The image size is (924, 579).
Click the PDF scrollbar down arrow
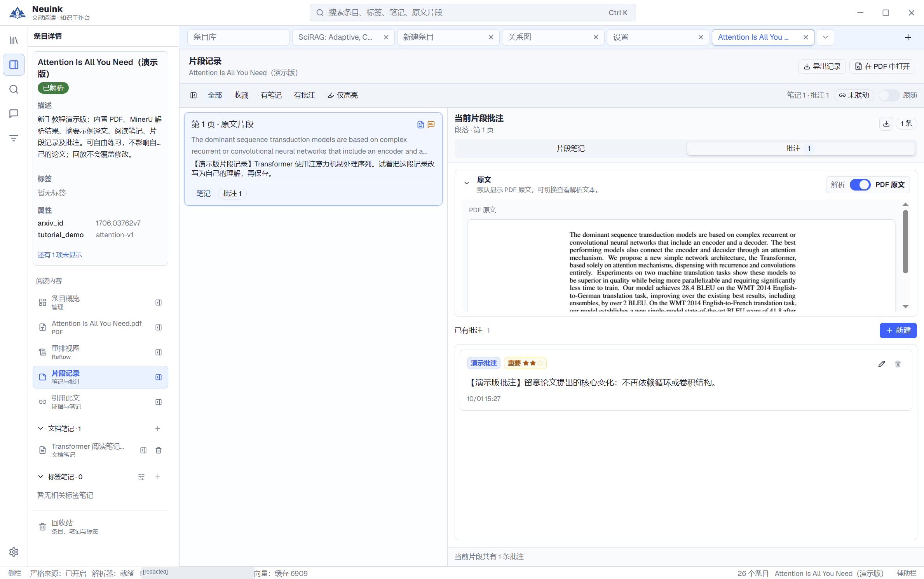click(905, 307)
